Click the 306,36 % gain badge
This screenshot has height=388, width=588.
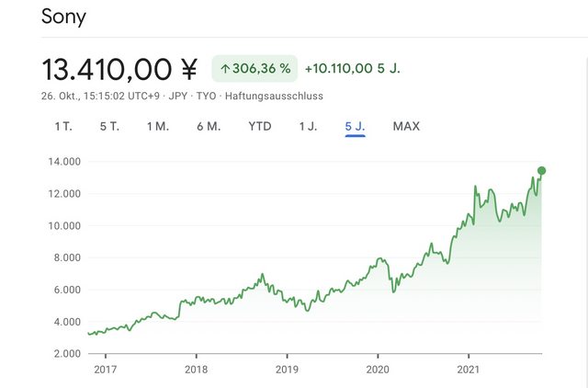(x=254, y=69)
